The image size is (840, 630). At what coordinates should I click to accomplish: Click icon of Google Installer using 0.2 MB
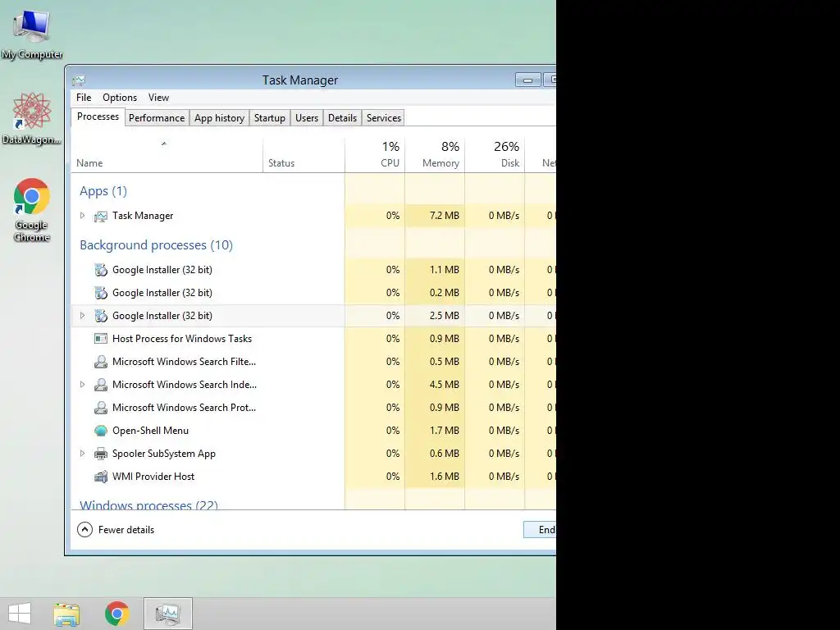pos(101,293)
